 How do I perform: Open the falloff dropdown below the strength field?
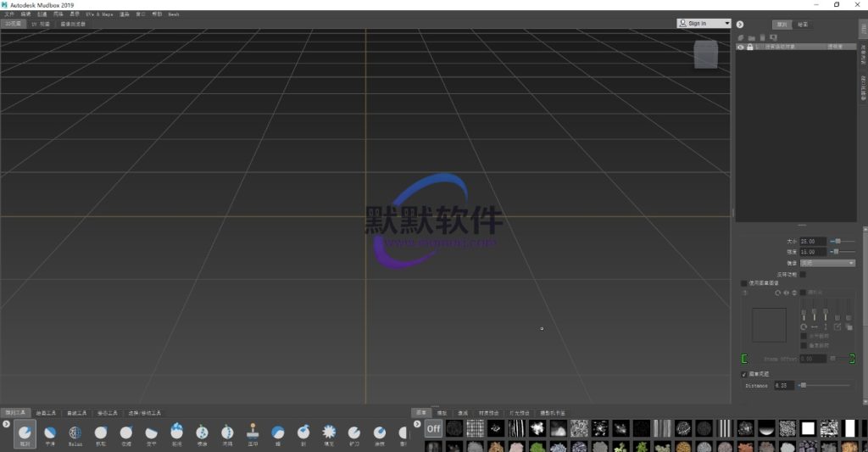coord(827,263)
